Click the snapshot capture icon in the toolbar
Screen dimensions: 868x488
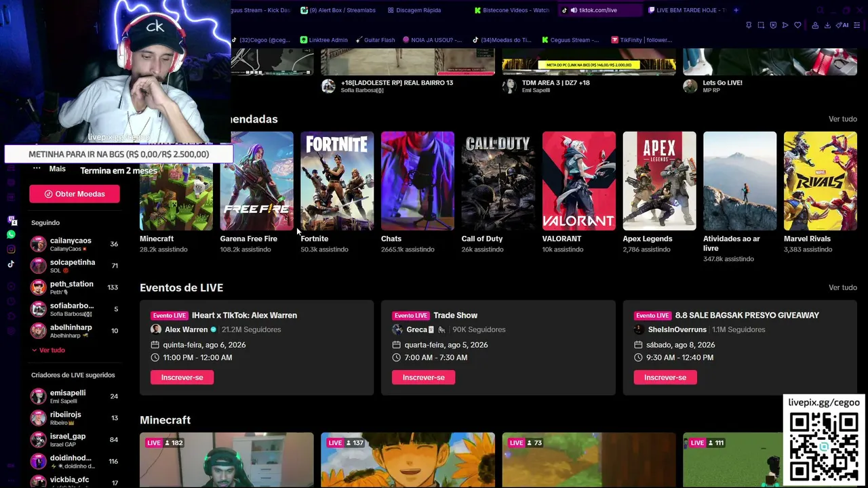(x=761, y=25)
